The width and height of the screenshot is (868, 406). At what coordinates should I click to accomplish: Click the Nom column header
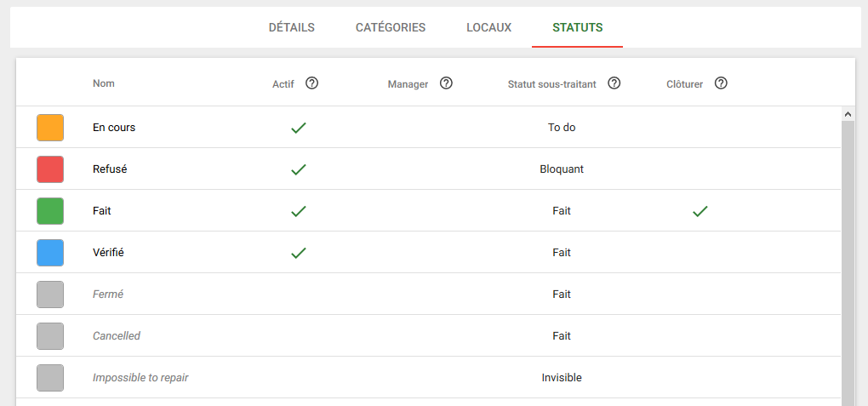pos(104,83)
